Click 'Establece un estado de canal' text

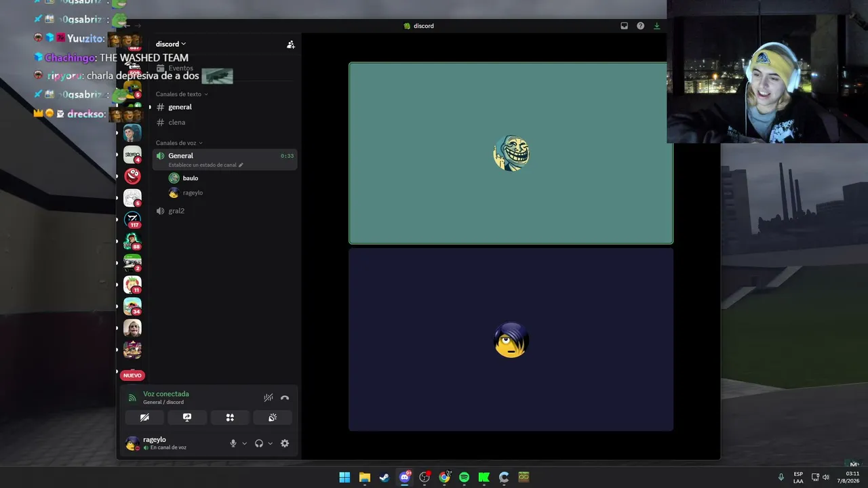[x=203, y=165]
